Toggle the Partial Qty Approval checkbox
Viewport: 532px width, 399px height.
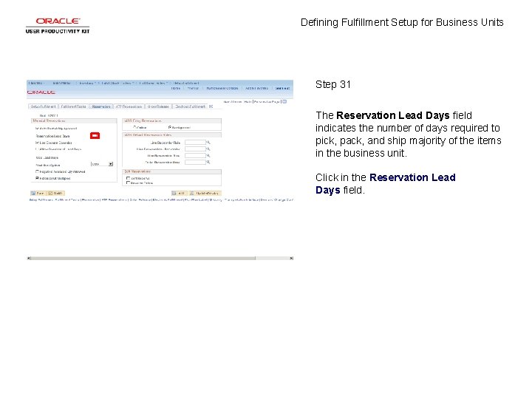pos(37,129)
